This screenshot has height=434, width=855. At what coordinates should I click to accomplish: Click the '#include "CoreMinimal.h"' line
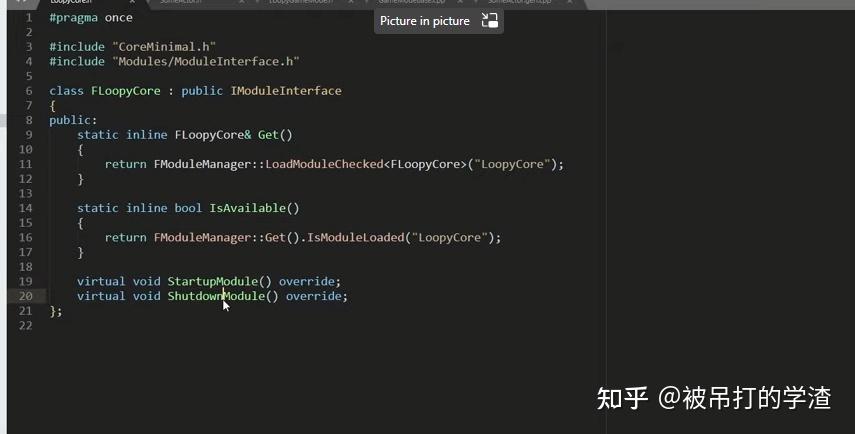pyautogui.click(x=133, y=47)
